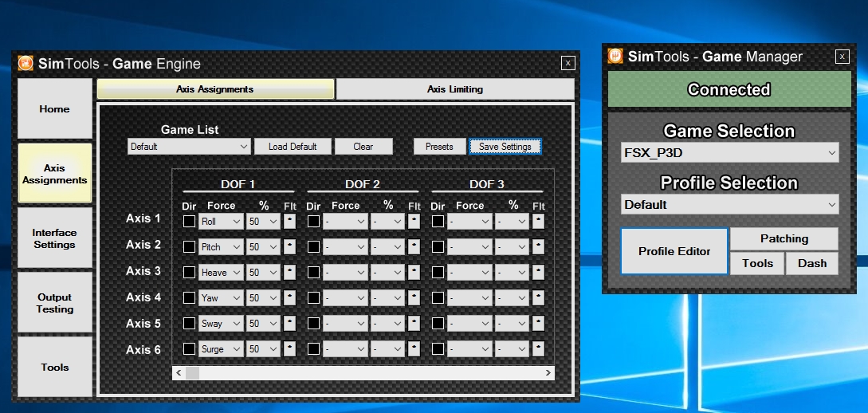
Task: Open Axis 3 DOF 1 filter button
Action: pyautogui.click(x=289, y=273)
